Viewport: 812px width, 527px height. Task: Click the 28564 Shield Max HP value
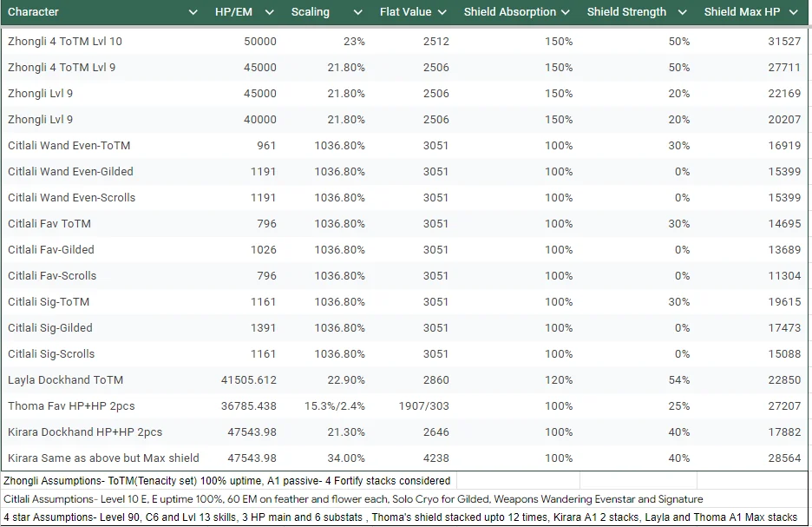click(x=784, y=458)
